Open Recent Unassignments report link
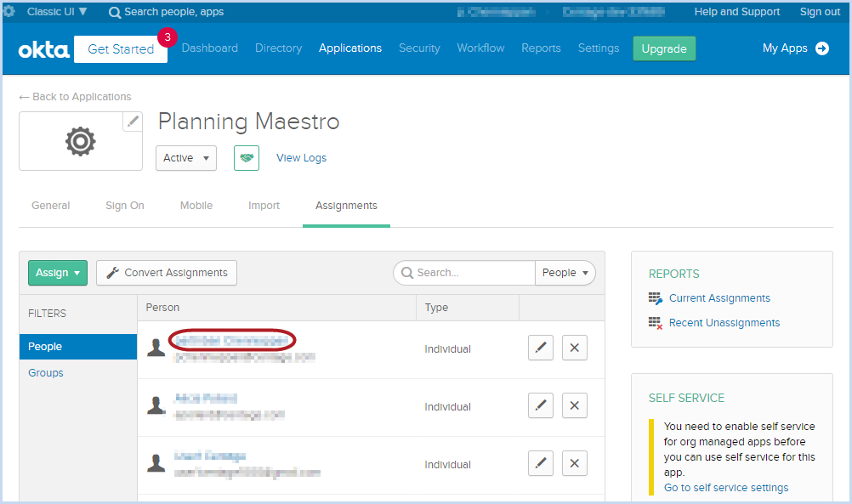 pyautogui.click(x=724, y=323)
